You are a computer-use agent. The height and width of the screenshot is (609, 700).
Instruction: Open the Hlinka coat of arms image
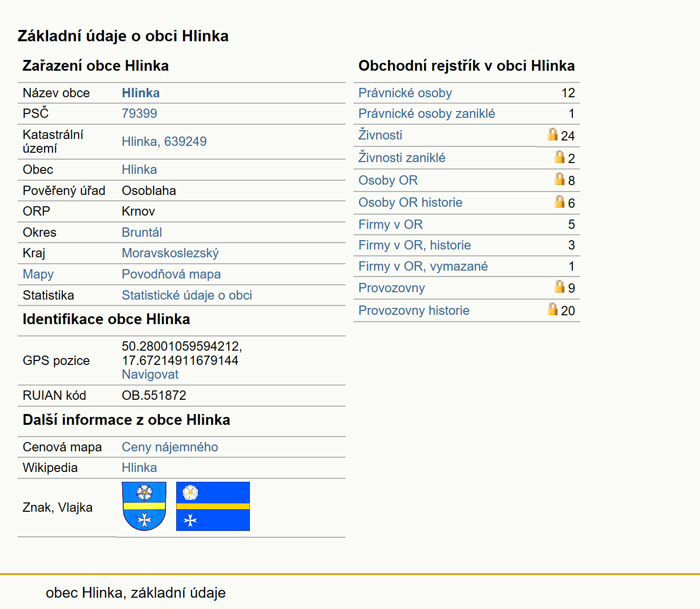pyautogui.click(x=144, y=506)
